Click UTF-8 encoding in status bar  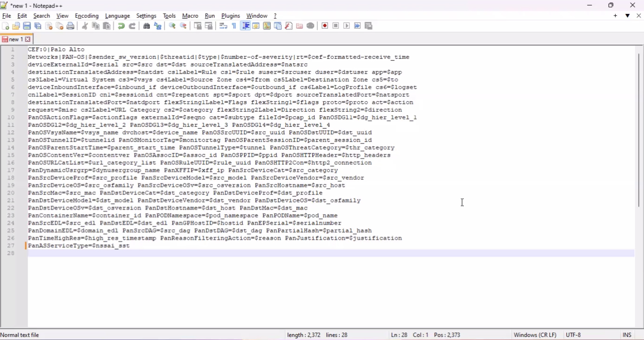point(573,335)
